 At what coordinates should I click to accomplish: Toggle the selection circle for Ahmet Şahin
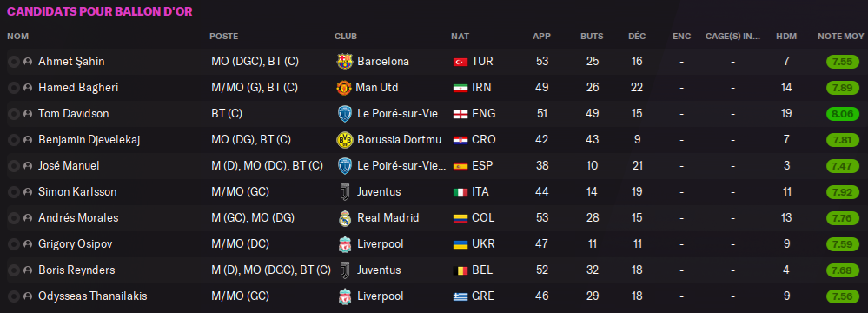point(13,62)
